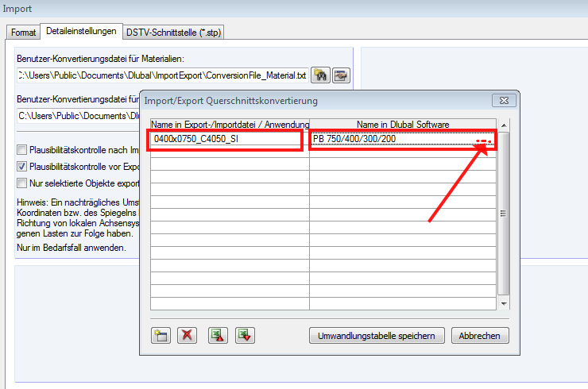The width and height of the screenshot is (588, 389).
Task: Delete row with red X icon
Action: pos(188,335)
